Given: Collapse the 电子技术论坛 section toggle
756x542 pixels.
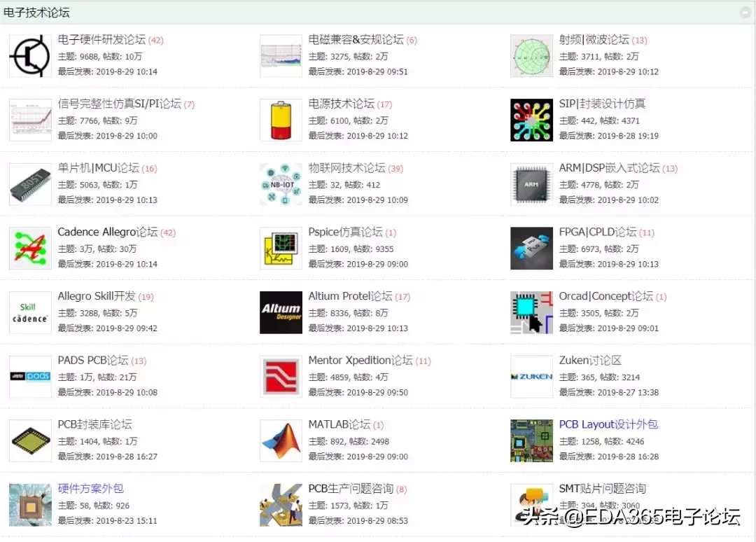Looking at the screenshot, I should (745, 13).
